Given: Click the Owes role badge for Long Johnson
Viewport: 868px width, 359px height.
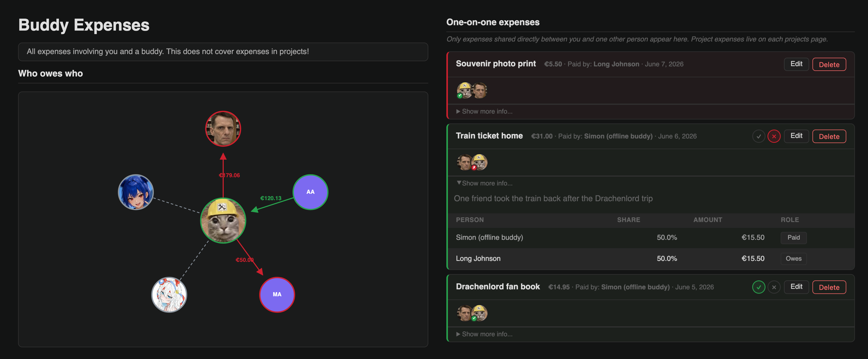Looking at the screenshot, I should coord(794,259).
